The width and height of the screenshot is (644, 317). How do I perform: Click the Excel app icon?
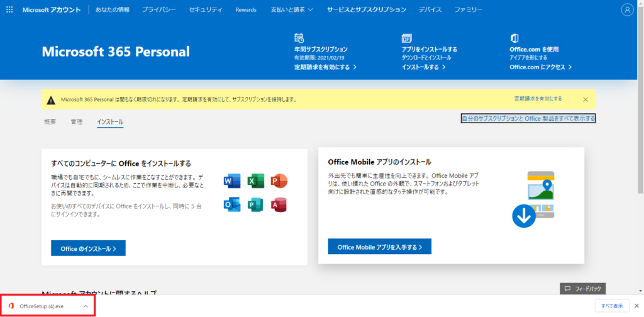point(255,181)
